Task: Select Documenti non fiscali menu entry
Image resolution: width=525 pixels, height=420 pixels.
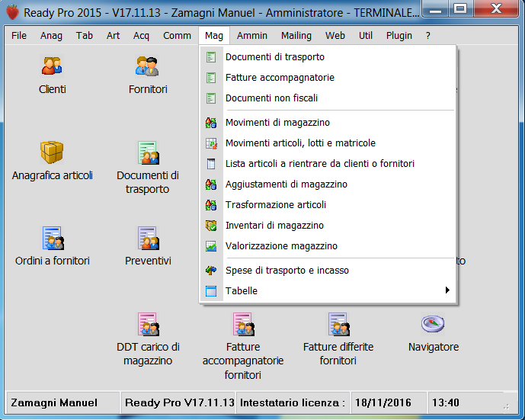Action: [328, 98]
